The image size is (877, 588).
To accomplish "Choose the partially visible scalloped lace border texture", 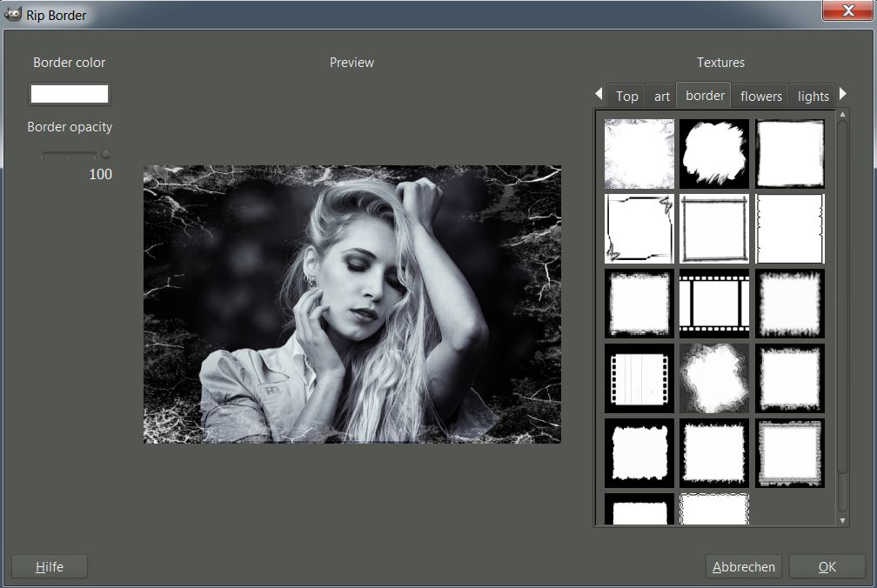I will coord(714,509).
